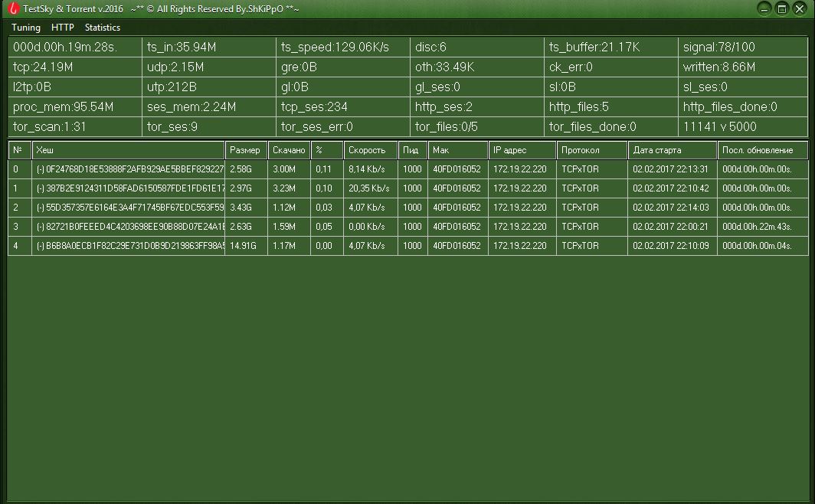This screenshot has width=815, height=504.
Task: Collapse the (-) toggle on hash 0F24768D row
Action: point(41,169)
